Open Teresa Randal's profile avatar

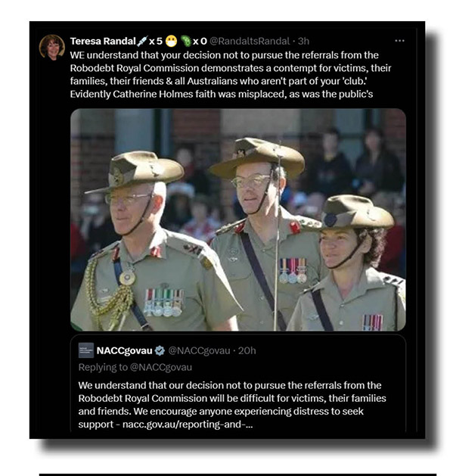(52, 47)
